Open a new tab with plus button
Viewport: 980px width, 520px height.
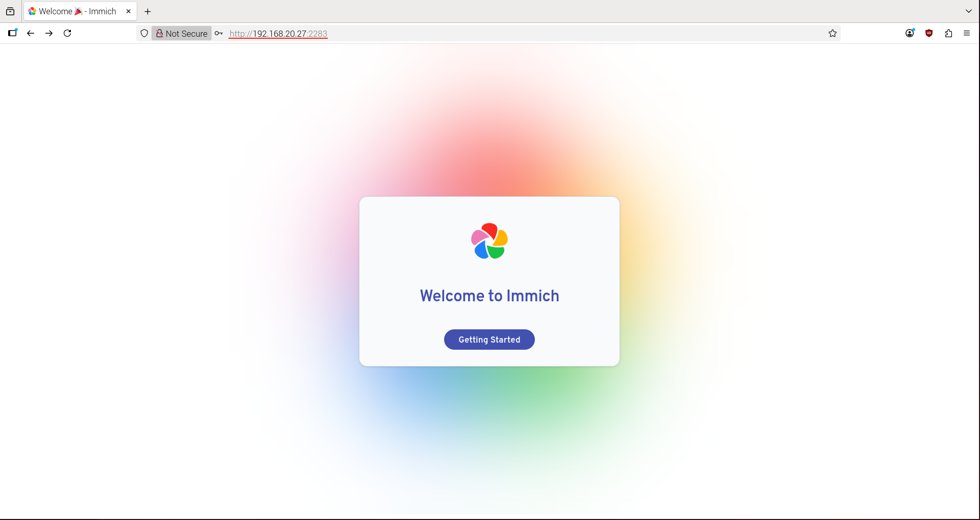tap(148, 11)
